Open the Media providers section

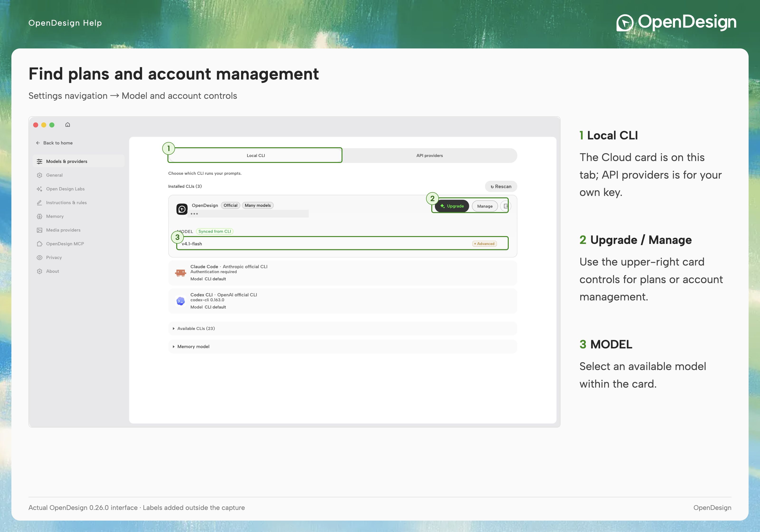pyautogui.click(x=79, y=230)
